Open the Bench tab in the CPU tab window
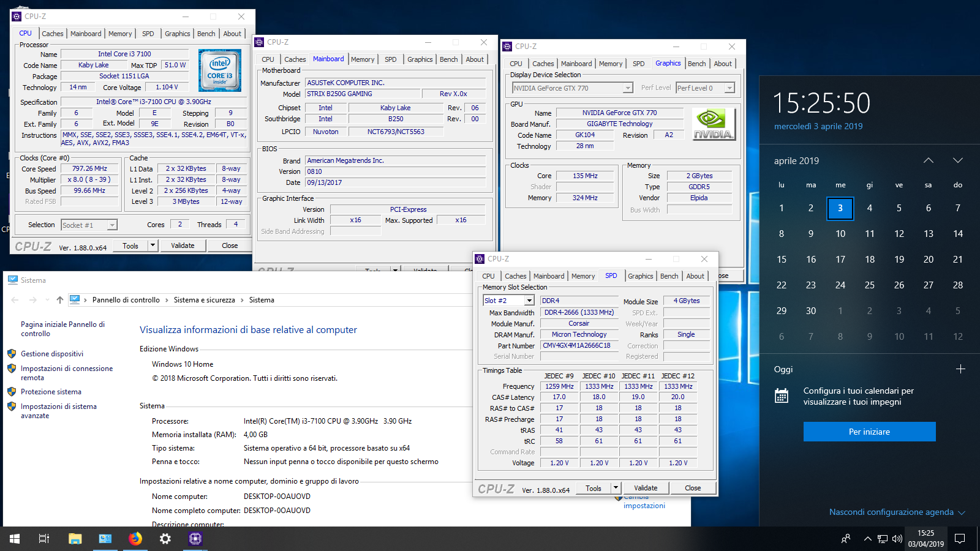The image size is (980, 551). tap(206, 34)
